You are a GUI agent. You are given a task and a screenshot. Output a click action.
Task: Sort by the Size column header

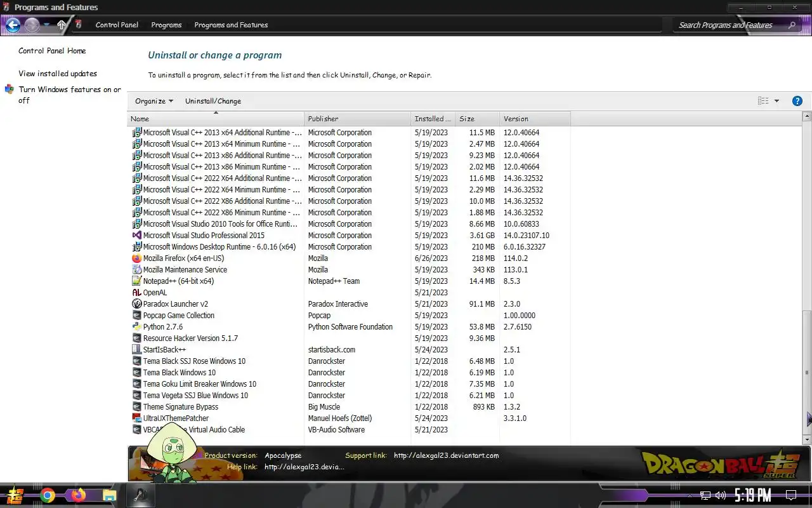click(478, 119)
